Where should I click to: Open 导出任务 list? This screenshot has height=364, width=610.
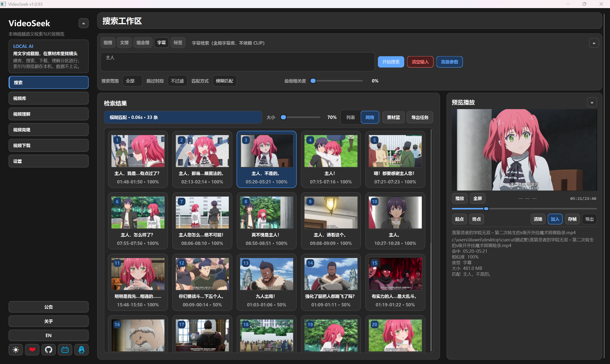pyautogui.click(x=420, y=117)
